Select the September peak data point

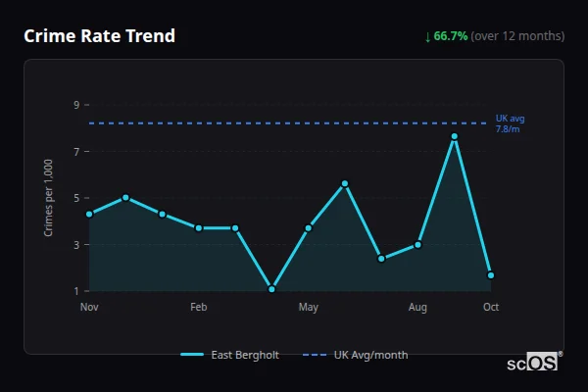(x=455, y=136)
